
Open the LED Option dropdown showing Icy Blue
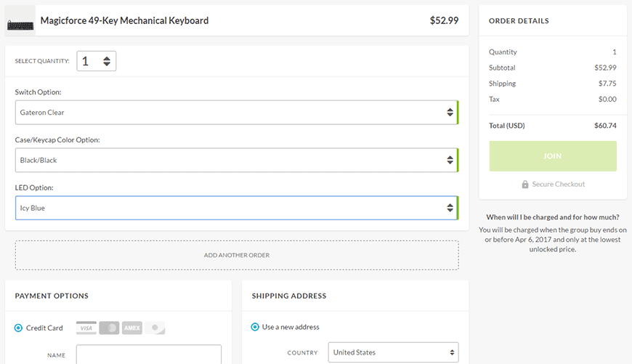pyautogui.click(x=237, y=208)
